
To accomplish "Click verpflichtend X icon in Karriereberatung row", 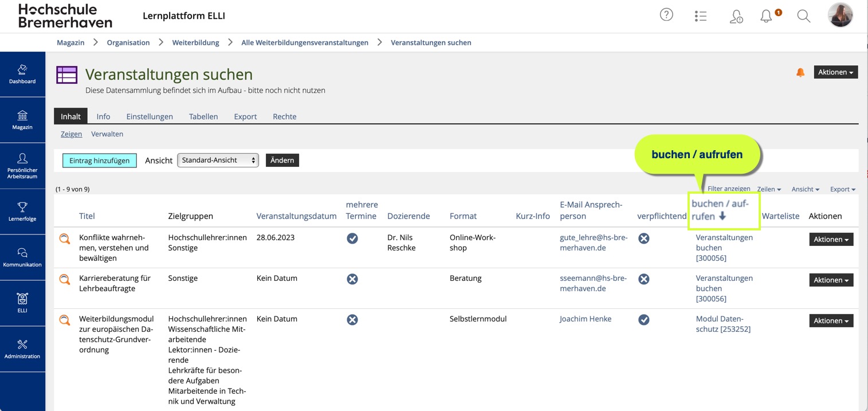I will pyautogui.click(x=644, y=279).
